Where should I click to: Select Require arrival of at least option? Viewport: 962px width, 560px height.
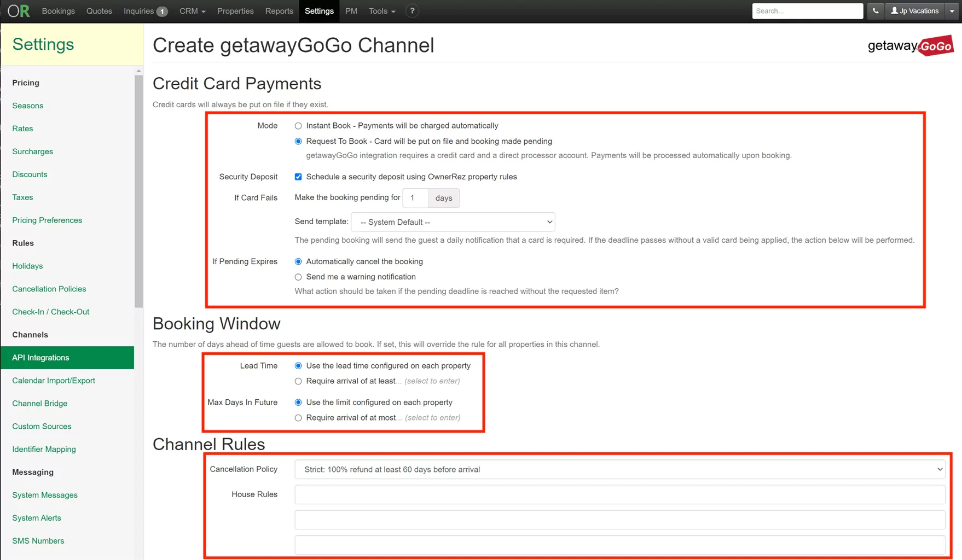(x=298, y=381)
